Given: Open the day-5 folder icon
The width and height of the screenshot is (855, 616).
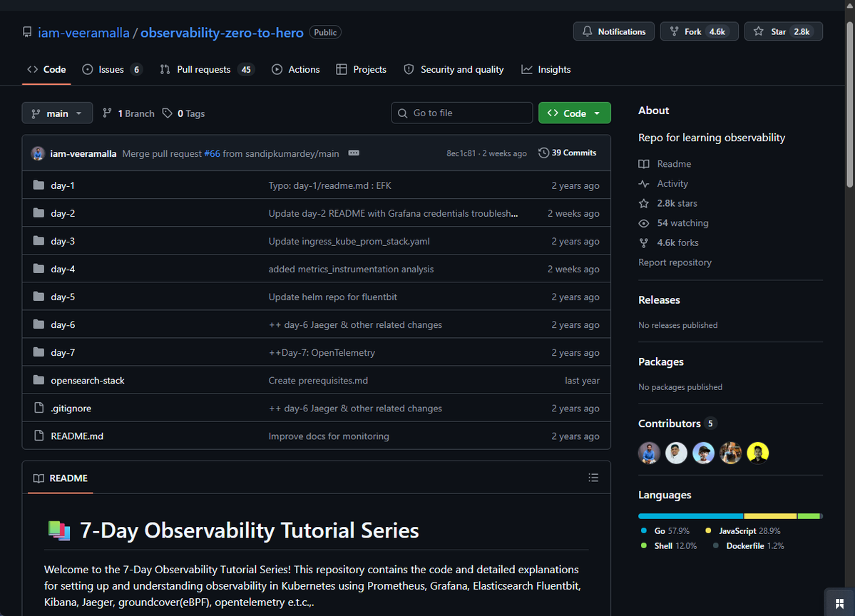Looking at the screenshot, I should click(x=39, y=296).
